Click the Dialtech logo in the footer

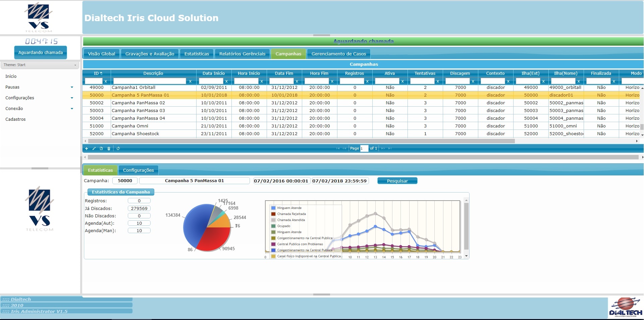625,307
